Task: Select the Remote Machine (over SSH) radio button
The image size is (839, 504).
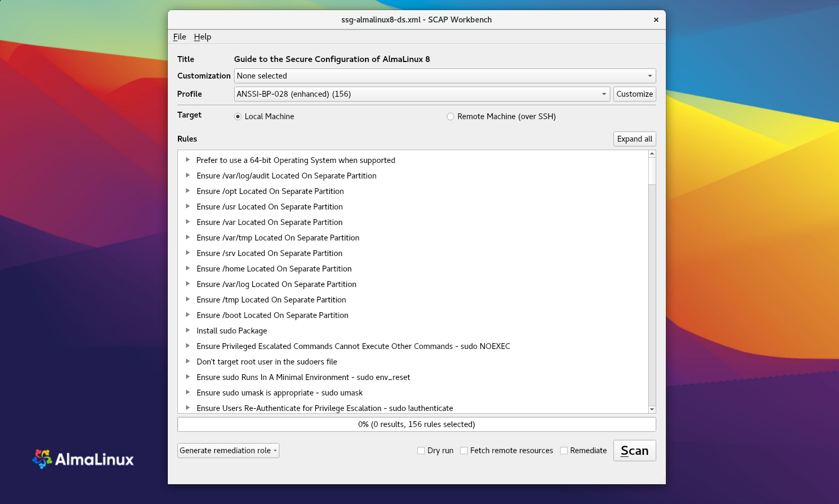Action: click(450, 117)
